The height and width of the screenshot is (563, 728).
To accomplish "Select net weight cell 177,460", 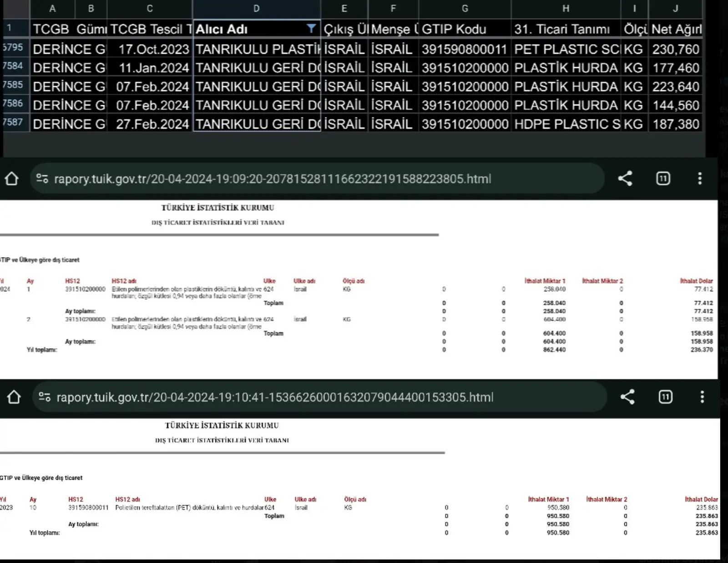I will tap(675, 68).
